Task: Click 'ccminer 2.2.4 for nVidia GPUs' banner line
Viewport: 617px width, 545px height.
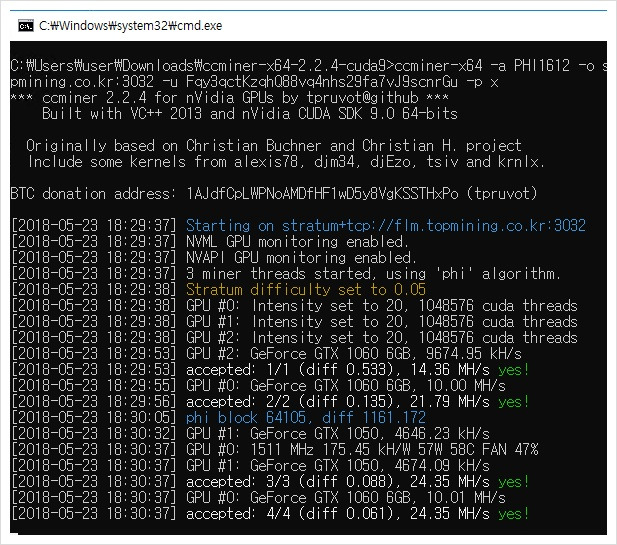Action: pyautogui.click(x=229, y=98)
